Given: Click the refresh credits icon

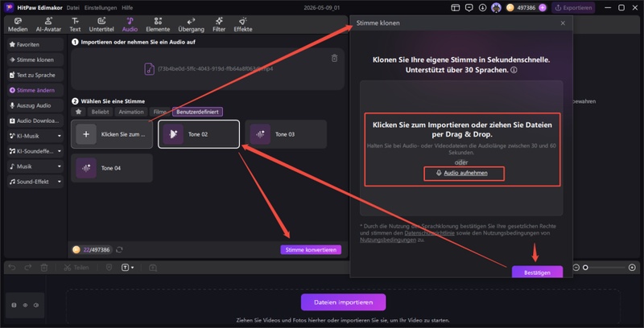Looking at the screenshot, I should [119, 250].
